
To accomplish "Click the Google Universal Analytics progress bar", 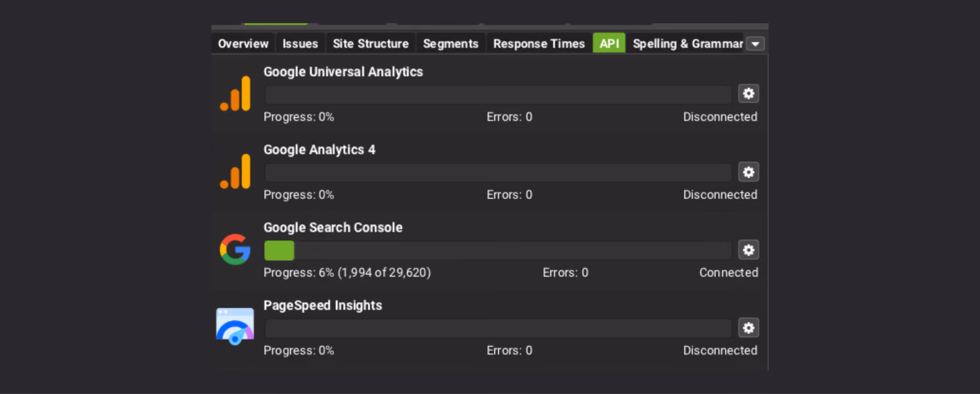I will pos(498,94).
